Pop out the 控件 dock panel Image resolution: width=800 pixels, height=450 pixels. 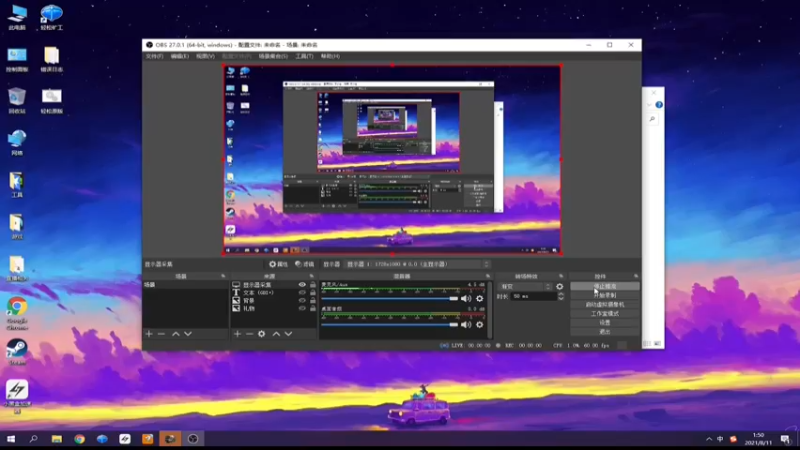click(x=636, y=276)
